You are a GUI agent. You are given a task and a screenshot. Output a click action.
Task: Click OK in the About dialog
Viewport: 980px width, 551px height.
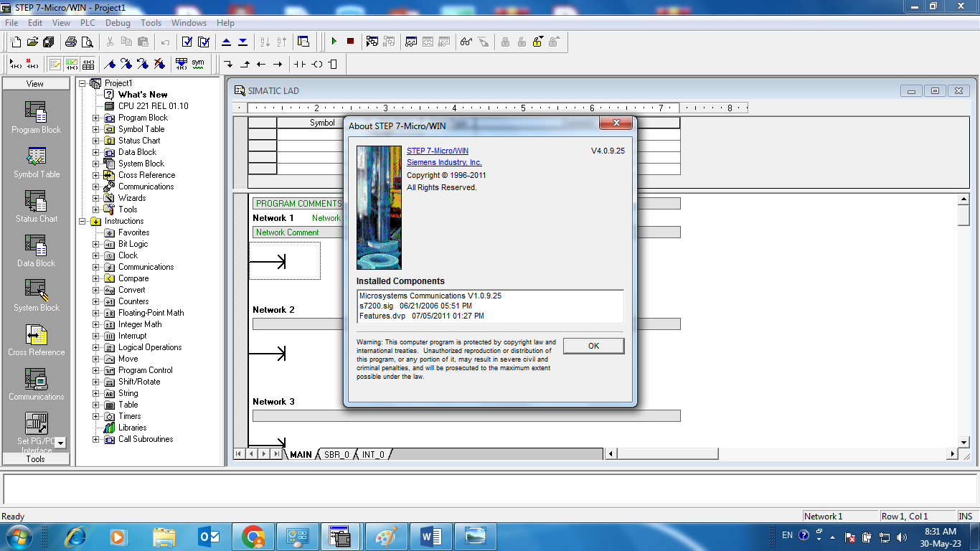point(593,346)
